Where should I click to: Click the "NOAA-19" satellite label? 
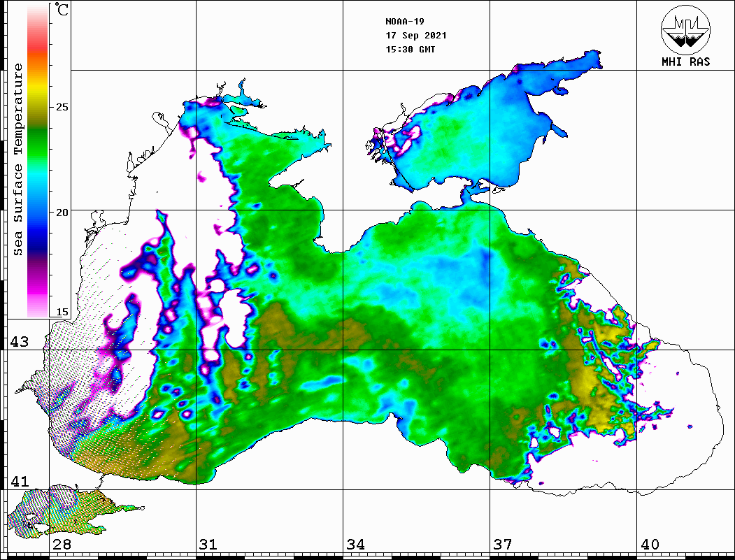coord(405,22)
